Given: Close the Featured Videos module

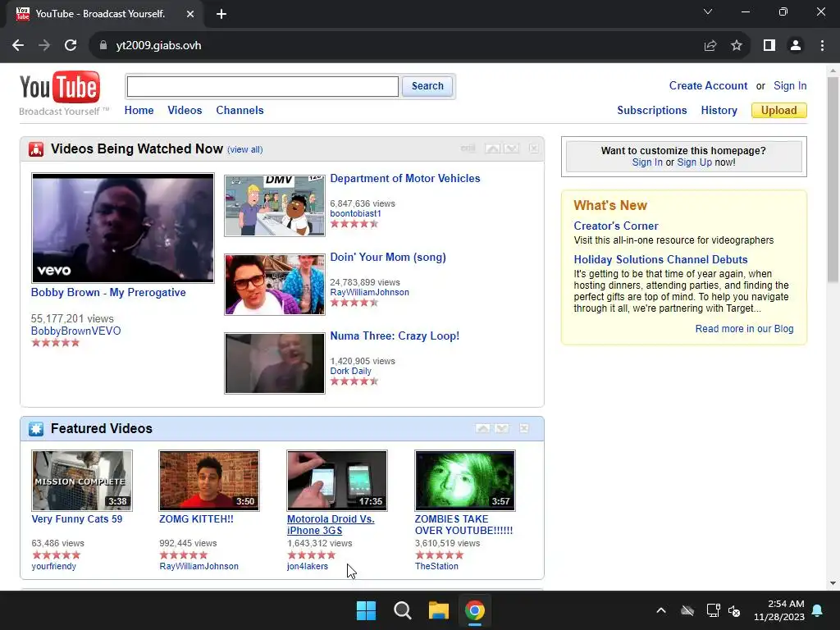Looking at the screenshot, I should pos(524,428).
